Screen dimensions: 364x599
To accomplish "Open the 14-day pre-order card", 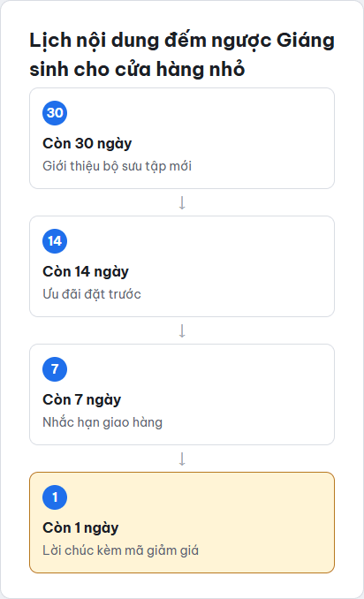I will click(182, 266).
